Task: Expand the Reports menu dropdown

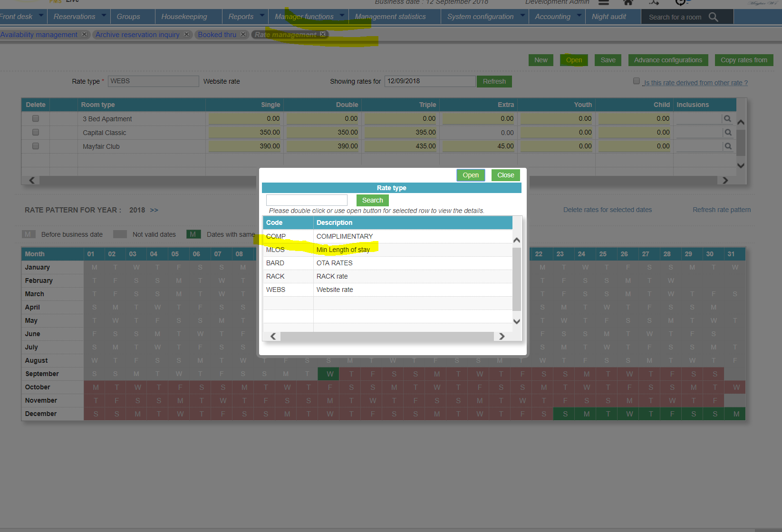Action: [x=262, y=16]
